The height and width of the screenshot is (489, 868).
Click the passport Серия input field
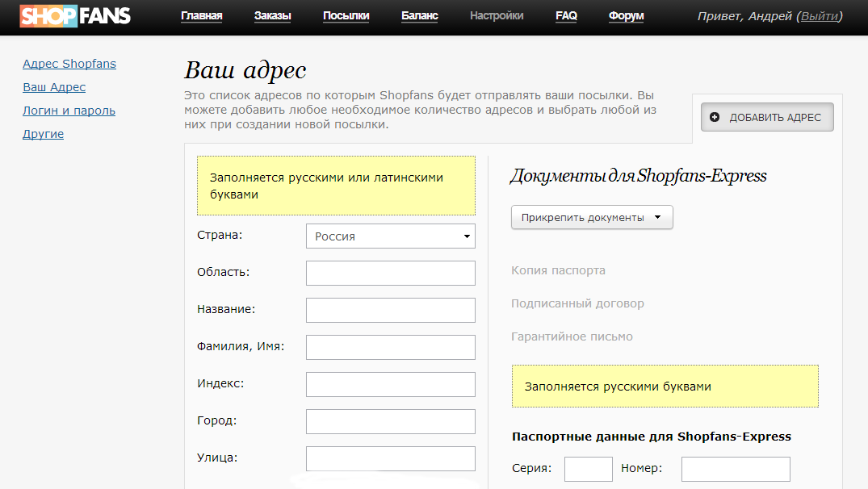pyautogui.click(x=589, y=469)
